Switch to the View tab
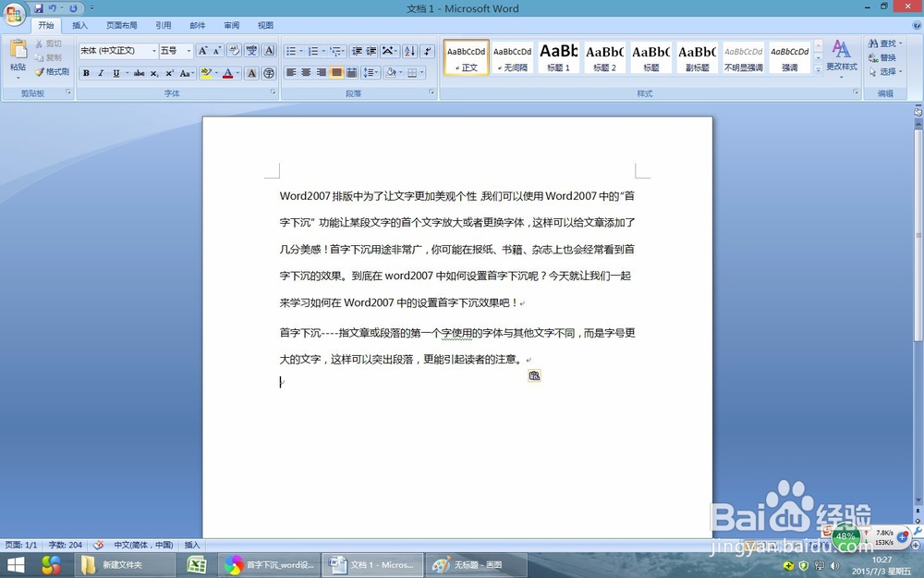924x578 pixels. click(265, 25)
